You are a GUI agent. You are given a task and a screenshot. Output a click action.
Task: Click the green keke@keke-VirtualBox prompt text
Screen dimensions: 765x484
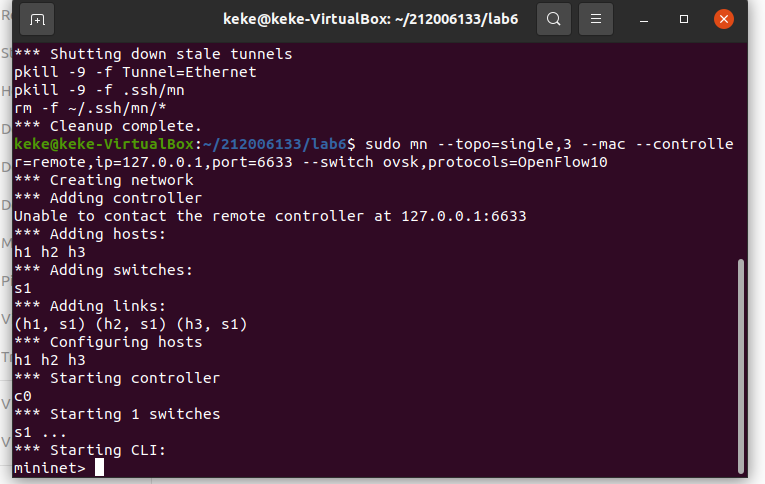[x=104, y=144]
